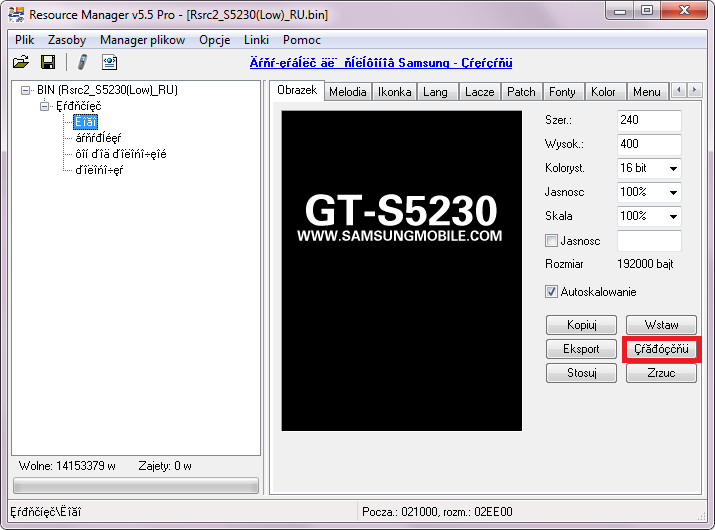Collapse the second-level tree node under BIN
715x530 pixels.
[44, 106]
